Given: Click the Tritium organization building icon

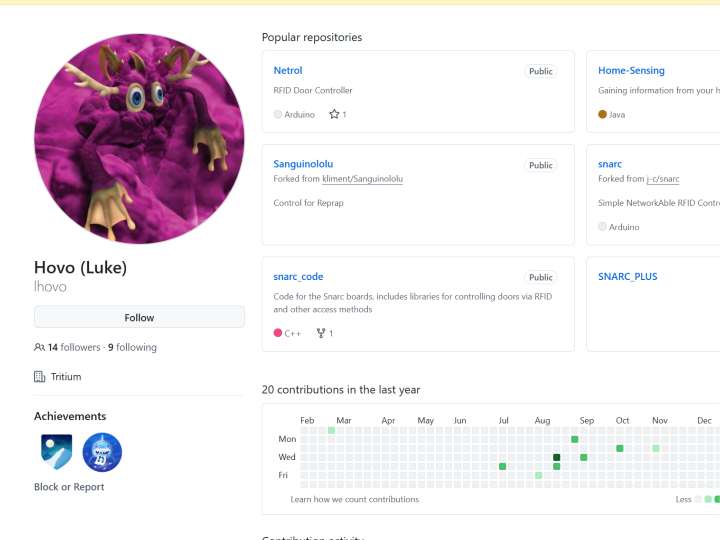Looking at the screenshot, I should point(40,377).
